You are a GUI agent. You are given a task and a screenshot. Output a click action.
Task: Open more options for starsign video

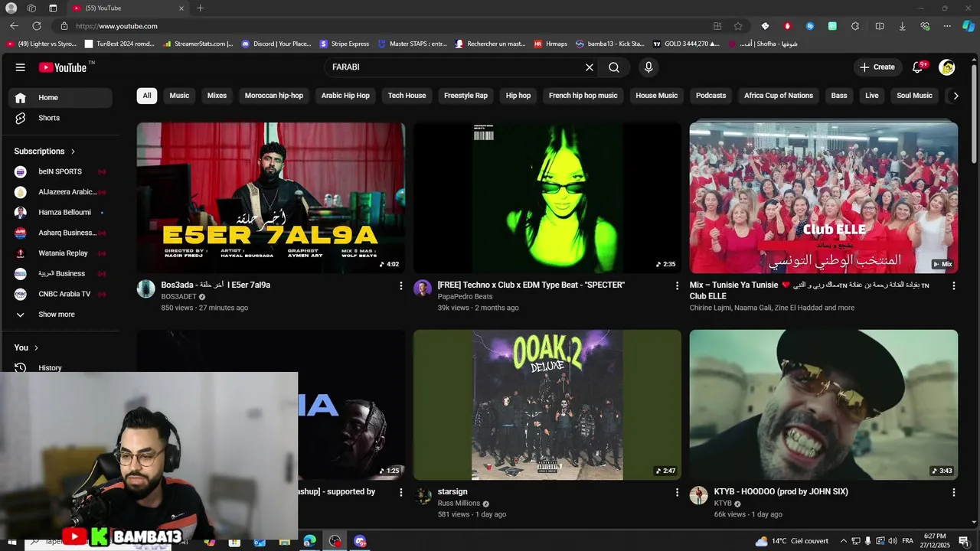677,492
